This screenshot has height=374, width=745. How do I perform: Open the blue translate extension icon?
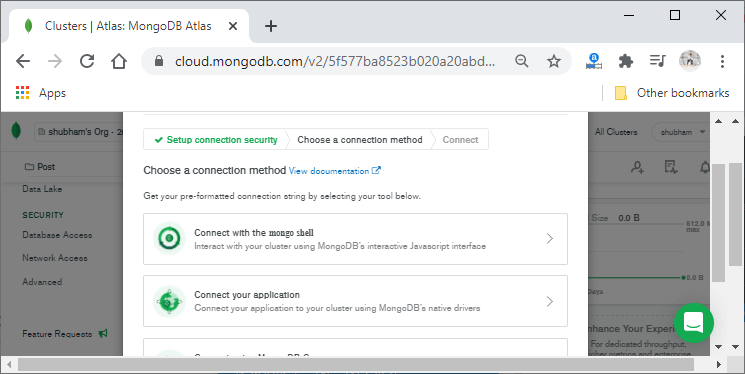coord(594,61)
